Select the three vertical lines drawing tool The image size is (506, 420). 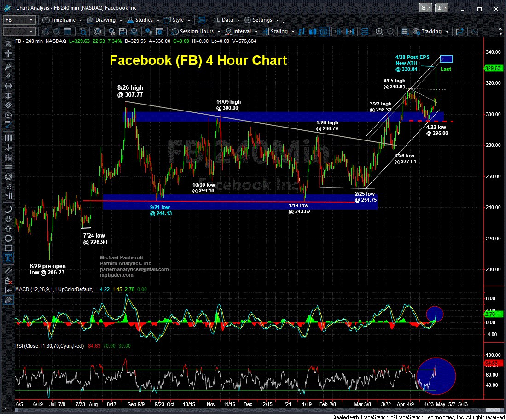[8, 138]
